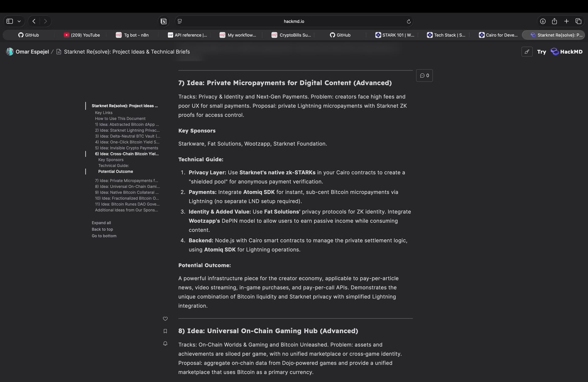
Task: Switch to the Tg bot - n8n tab
Action: tap(133, 35)
